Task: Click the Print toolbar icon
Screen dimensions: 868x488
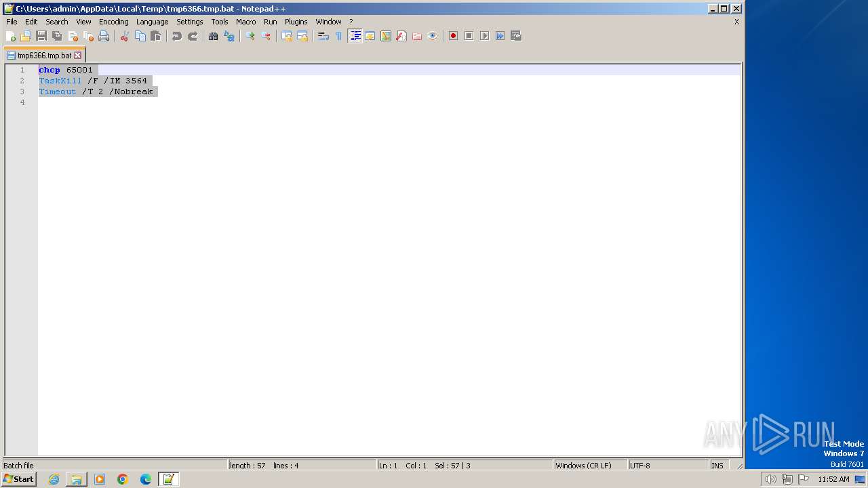Action: (x=104, y=36)
